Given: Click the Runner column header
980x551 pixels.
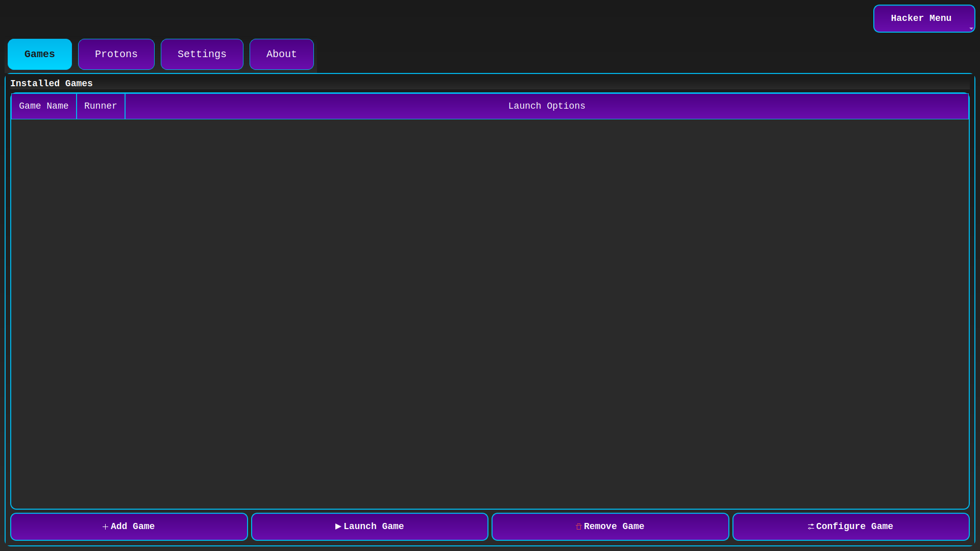Looking at the screenshot, I should click(101, 106).
